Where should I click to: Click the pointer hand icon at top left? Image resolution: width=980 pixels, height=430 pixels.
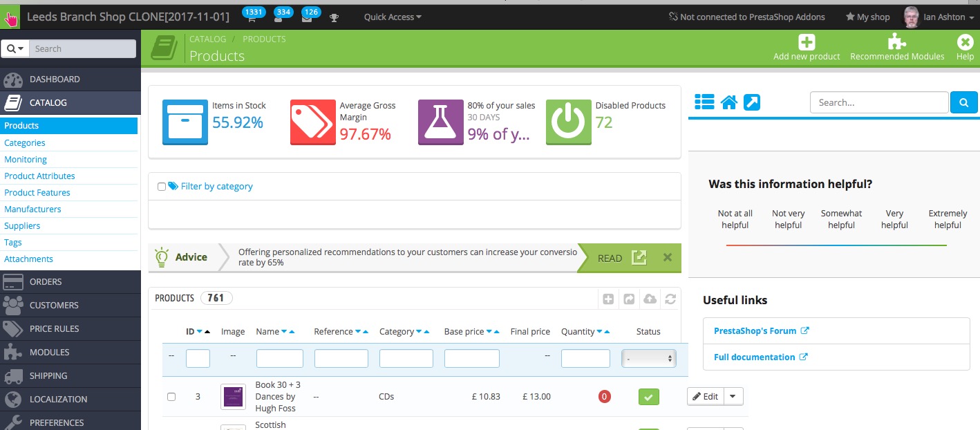coord(10,17)
